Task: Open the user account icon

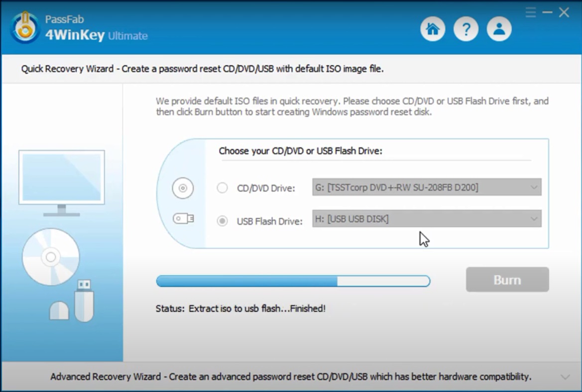Action: [498, 29]
